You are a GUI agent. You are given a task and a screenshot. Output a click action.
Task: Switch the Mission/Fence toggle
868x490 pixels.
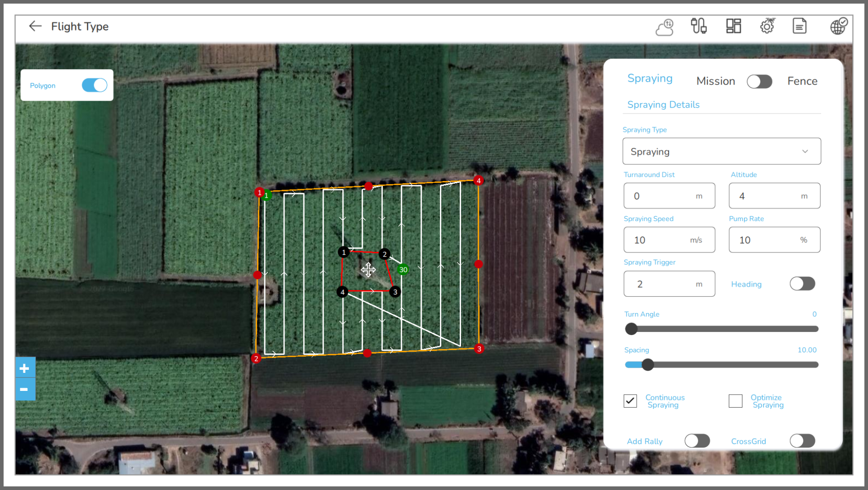[759, 82]
